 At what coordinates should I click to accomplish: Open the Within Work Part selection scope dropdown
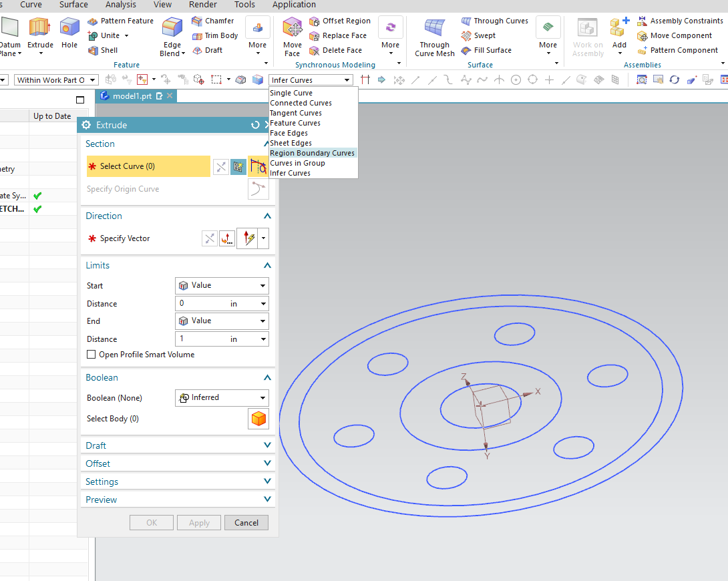[x=56, y=80]
